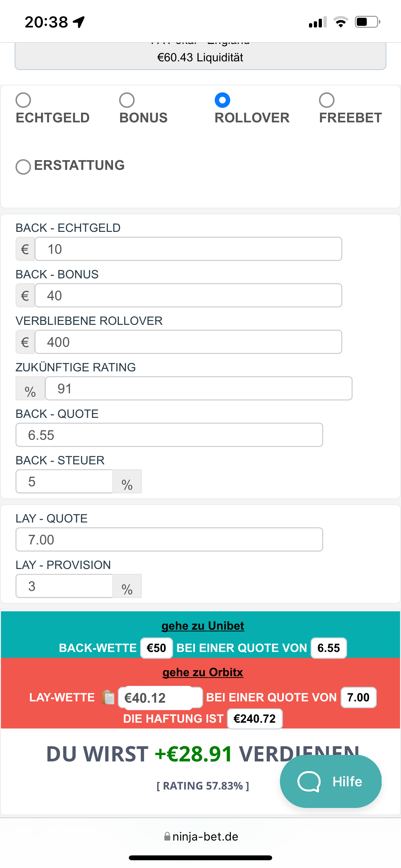401x868 pixels.
Task: Focus the VERBLIEBENE ROLLOVER field
Action: pyautogui.click(x=188, y=342)
